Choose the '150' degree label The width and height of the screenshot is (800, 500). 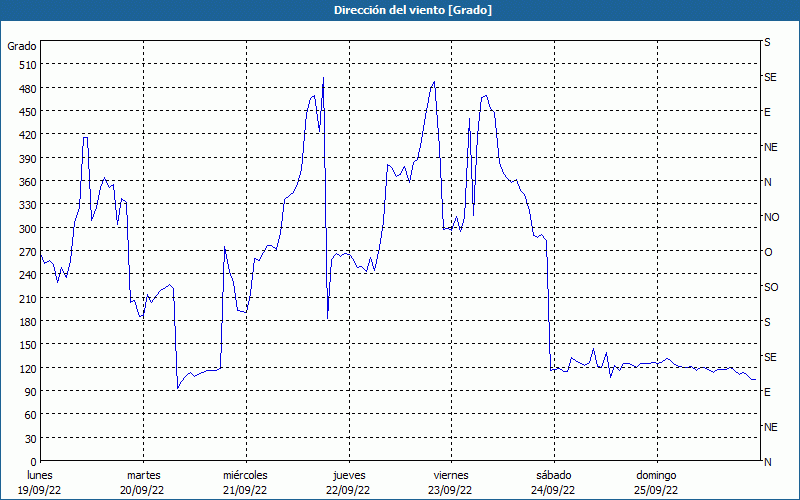(x=28, y=345)
